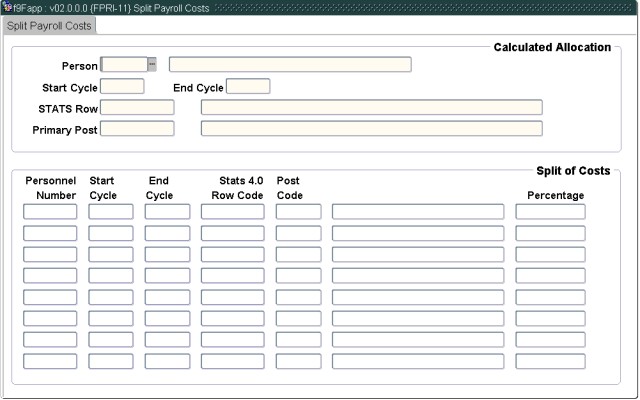Select the STATS Row code field
Screen dimensions: 640x400
point(137,108)
